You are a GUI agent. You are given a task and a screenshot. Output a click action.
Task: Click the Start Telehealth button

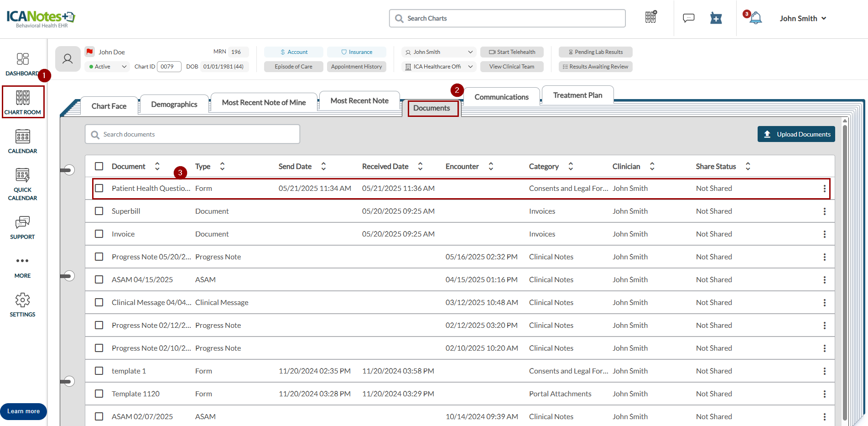coord(511,52)
